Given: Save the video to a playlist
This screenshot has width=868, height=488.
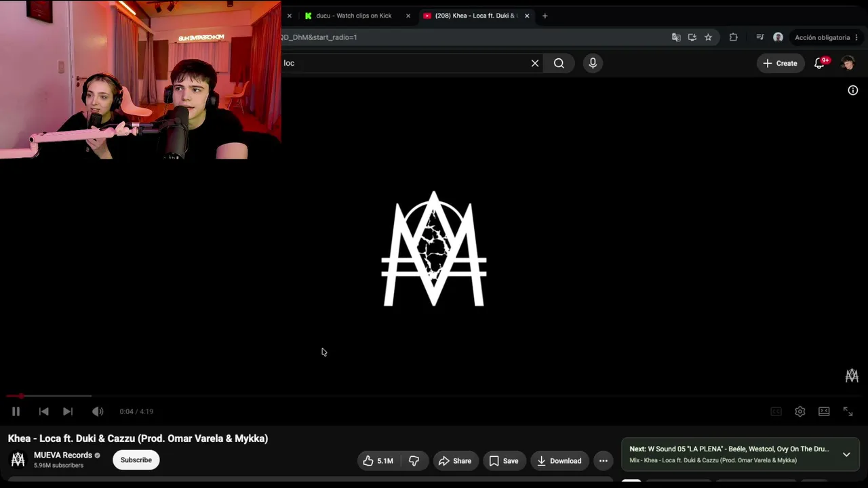Looking at the screenshot, I should (504, 461).
